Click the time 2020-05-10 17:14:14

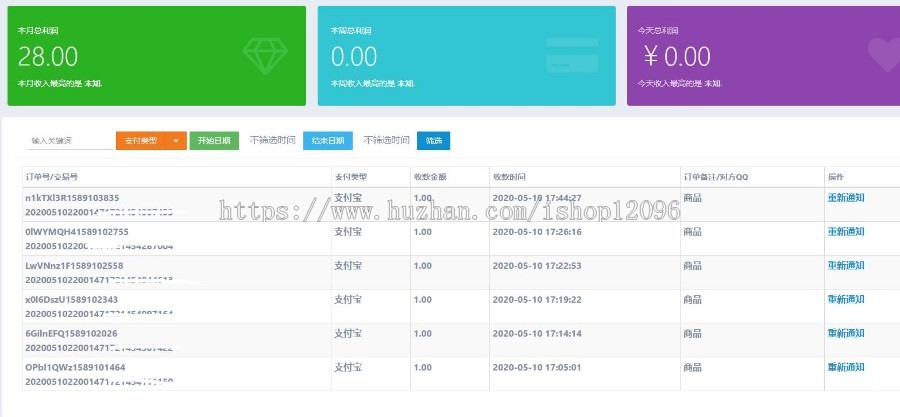coord(537,333)
